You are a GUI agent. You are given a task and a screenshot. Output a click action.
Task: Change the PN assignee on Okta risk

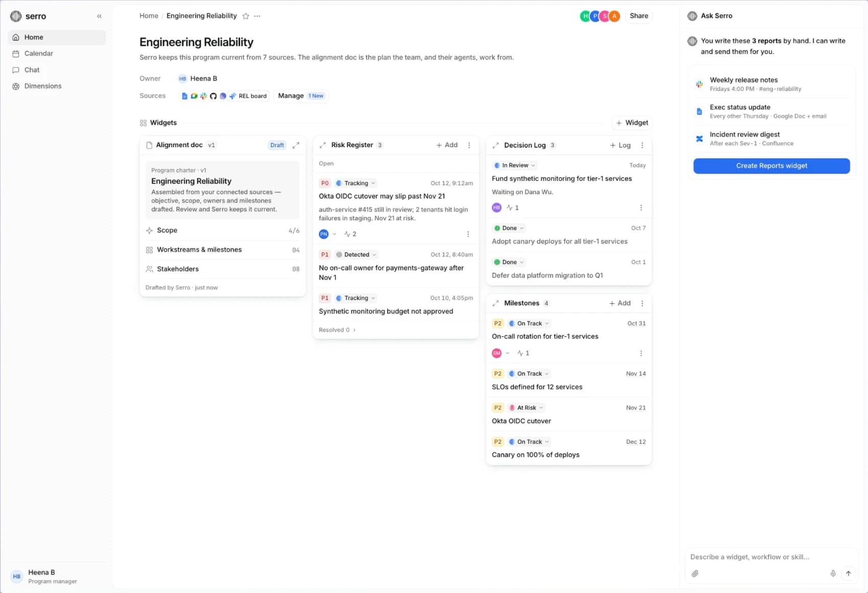point(328,234)
